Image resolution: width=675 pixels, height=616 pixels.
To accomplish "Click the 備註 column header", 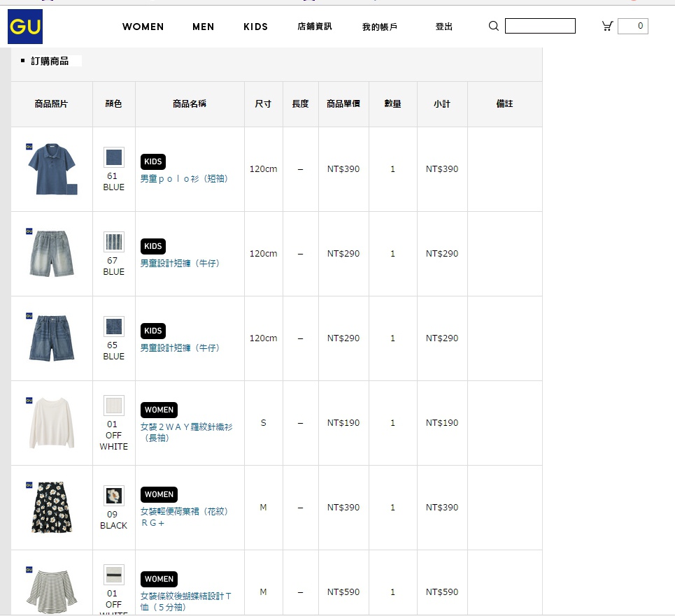I will [504, 103].
